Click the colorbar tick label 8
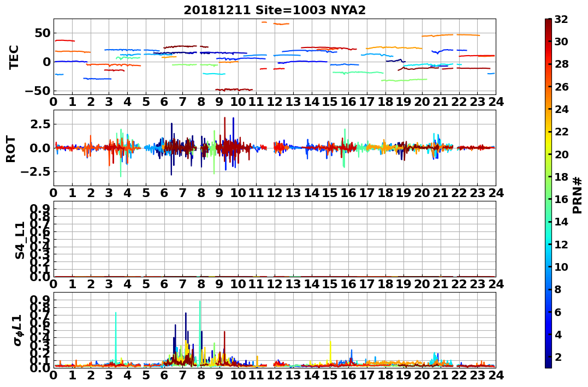The width and height of the screenshot is (588, 387). (x=557, y=289)
